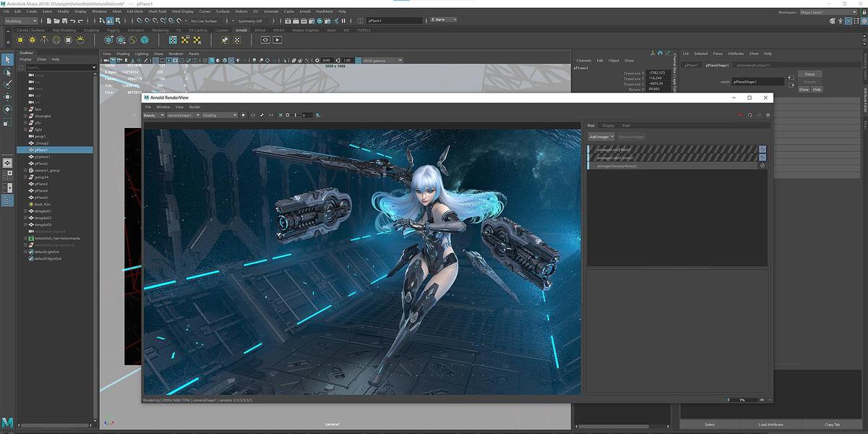
Task: Click the Arnold standin creation shelf icon
Action: tap(108, 40)
